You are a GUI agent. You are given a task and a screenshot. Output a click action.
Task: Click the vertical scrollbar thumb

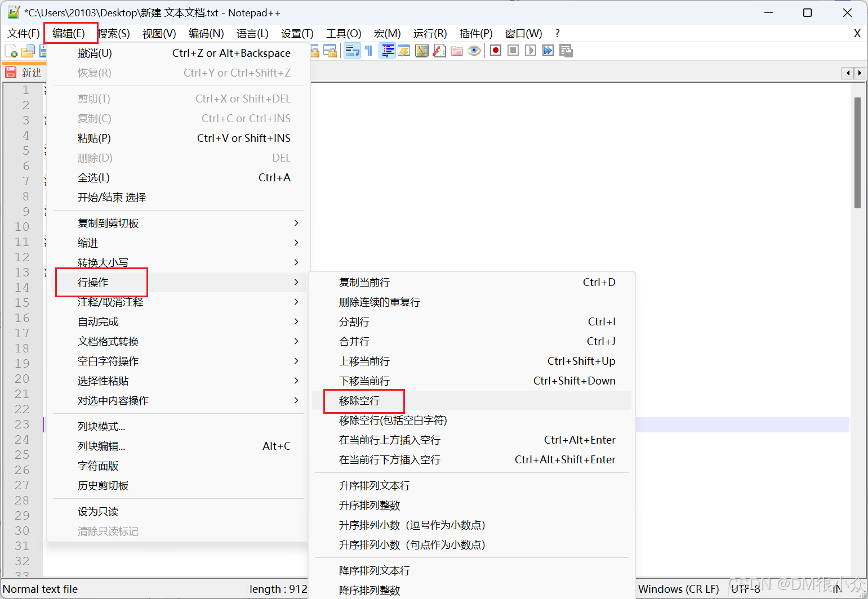857,153
